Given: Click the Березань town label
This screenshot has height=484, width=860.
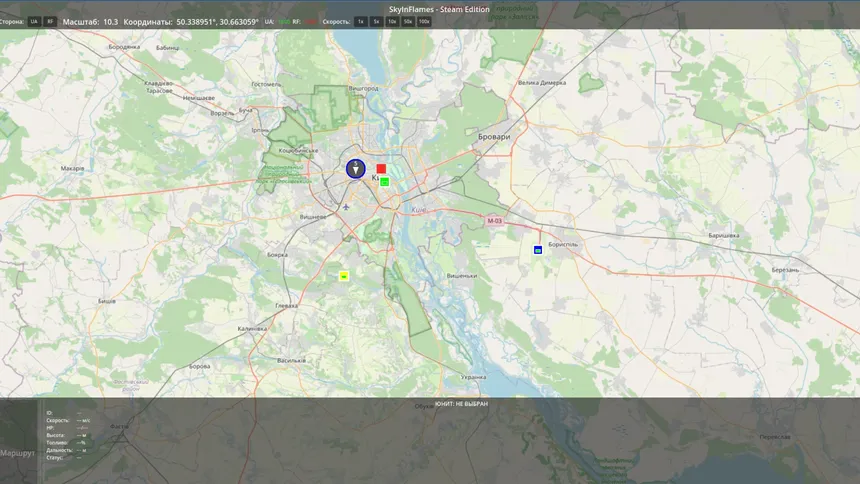Looking at the screenshot, I should pyautogui.click(x=785, y=270).
